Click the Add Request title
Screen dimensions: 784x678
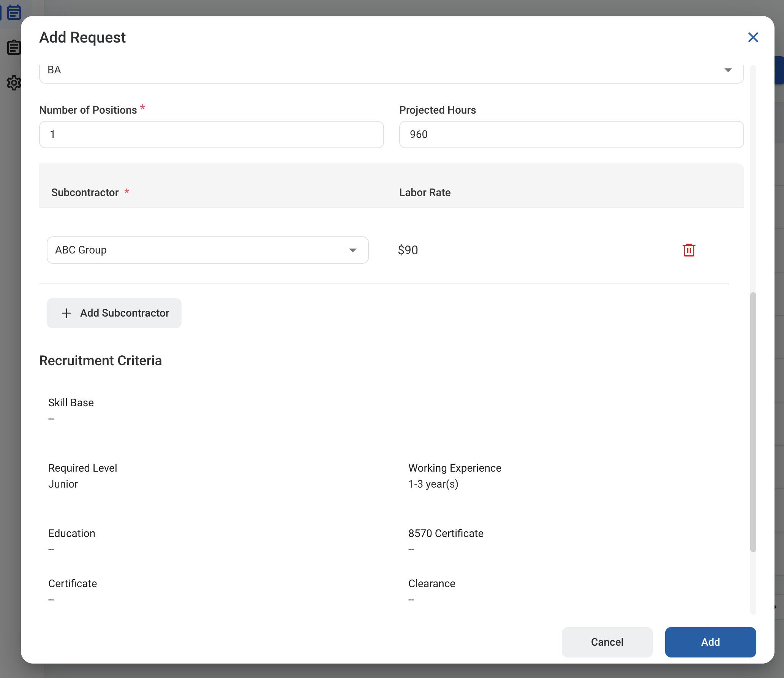coord(82,38)
